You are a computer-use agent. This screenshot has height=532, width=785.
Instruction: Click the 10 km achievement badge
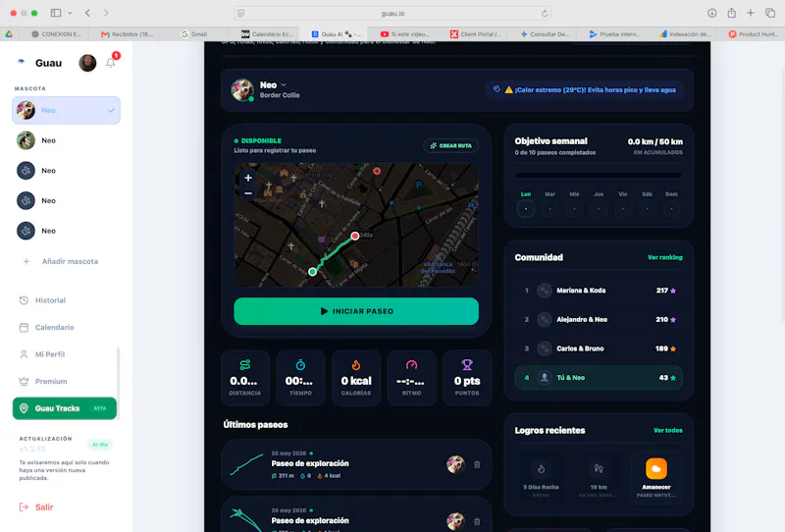[599, 476]
